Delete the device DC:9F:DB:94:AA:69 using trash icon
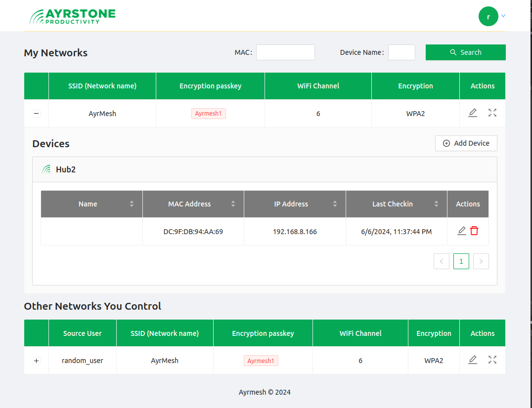The height and width of the screenshot is (408, 532). [474, 231]
